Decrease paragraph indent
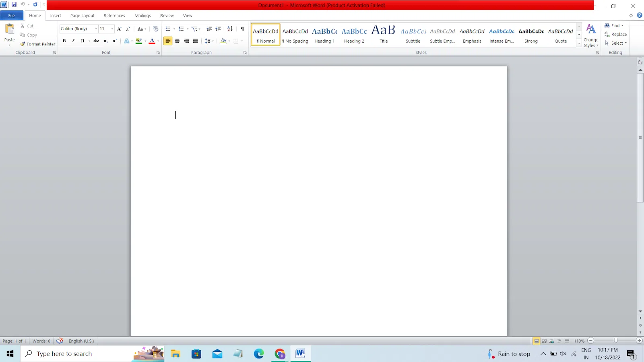This screenshot has height=362, width=644. [x=209, y=29]
